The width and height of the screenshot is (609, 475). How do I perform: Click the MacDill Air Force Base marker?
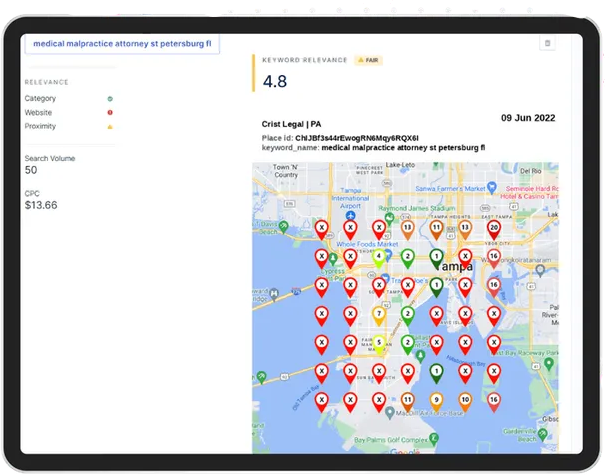[x=390, y=413]
